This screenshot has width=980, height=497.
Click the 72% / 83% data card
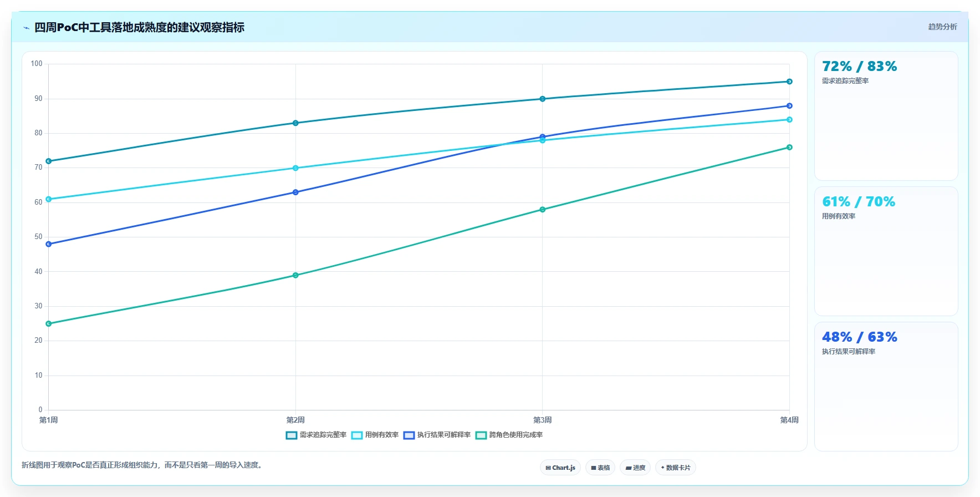[886, 116]
